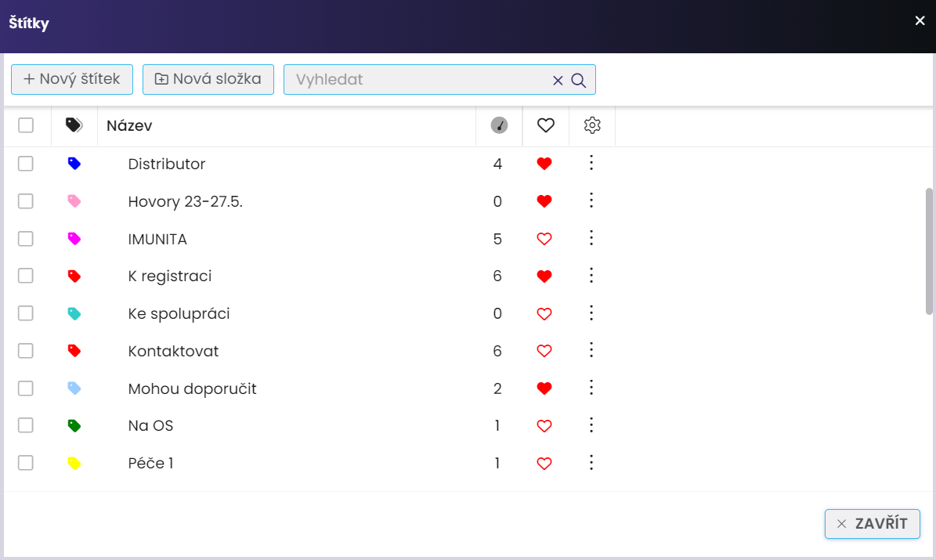
Task: Create a tag with Nový štítek
Action: [72, 79]
